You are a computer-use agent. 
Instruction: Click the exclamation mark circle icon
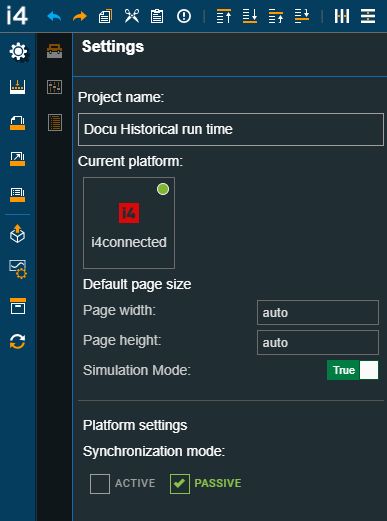point(184,16)
